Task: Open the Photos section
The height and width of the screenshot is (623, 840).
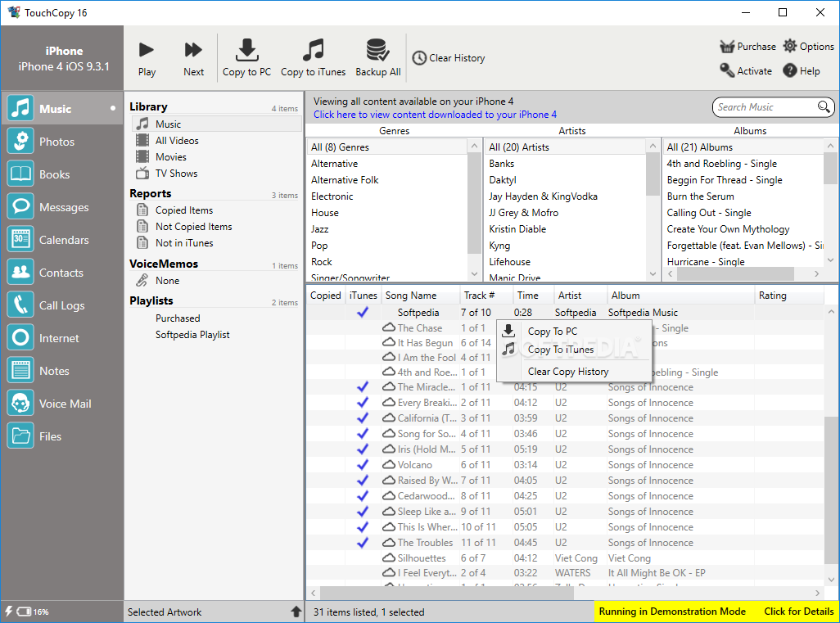Action: tap(61, 142)
